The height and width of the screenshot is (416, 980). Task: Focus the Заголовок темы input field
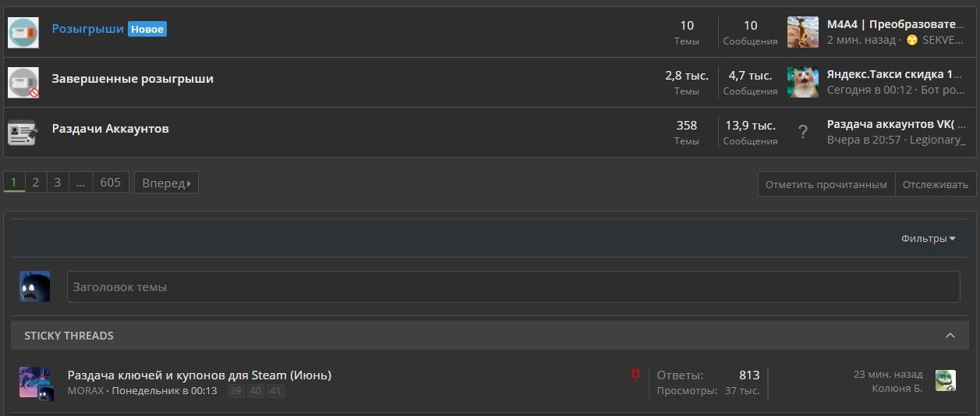click(x=514, y=286)
